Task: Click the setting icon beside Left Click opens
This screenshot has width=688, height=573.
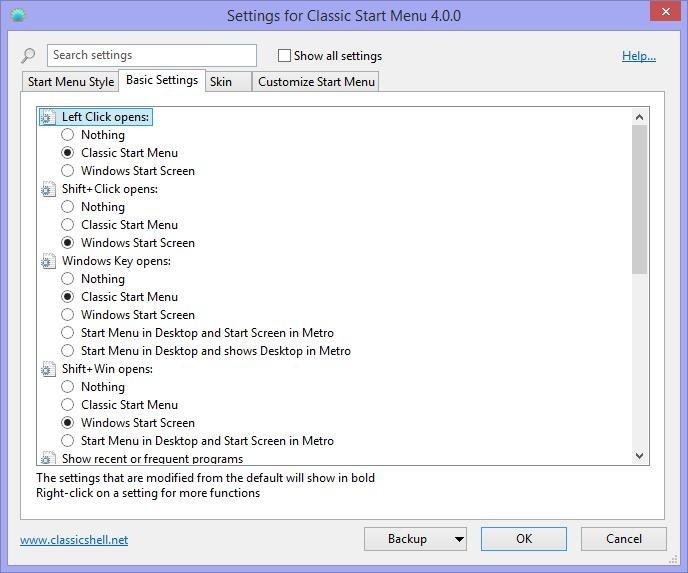Action: (x=48, y=118)
